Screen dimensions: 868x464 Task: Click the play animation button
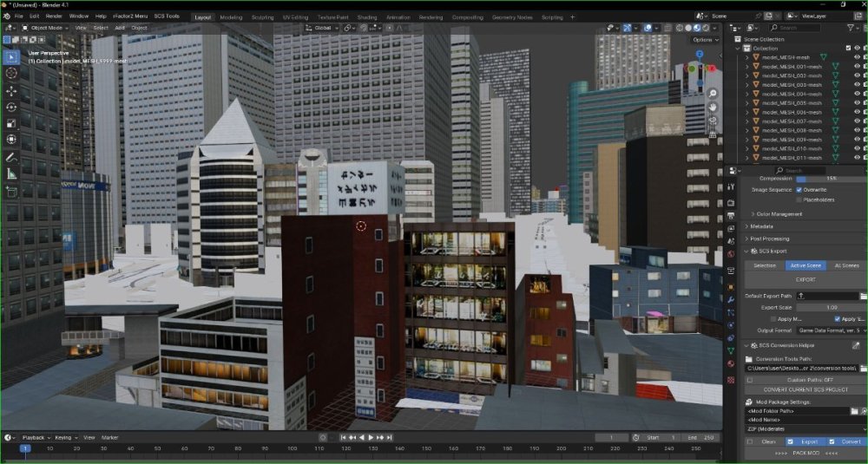(x=371, y=437)
